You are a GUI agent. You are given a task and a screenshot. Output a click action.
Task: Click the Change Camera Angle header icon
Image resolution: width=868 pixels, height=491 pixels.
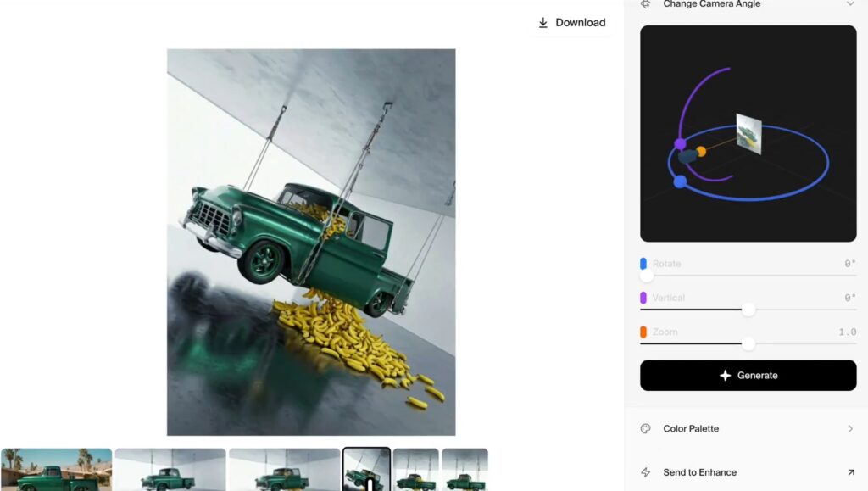click(x=646, y=4)
